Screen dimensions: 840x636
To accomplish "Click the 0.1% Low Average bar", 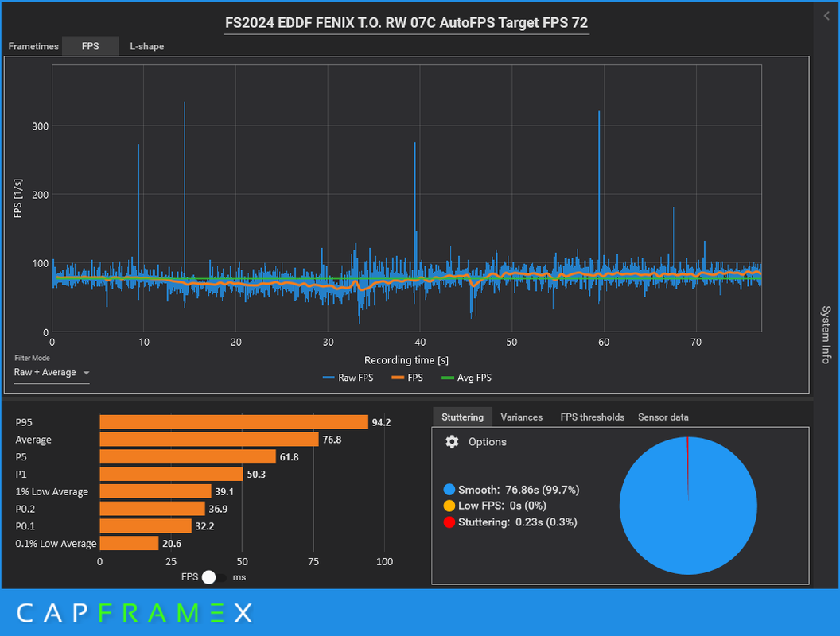I will tap(129, 544).
